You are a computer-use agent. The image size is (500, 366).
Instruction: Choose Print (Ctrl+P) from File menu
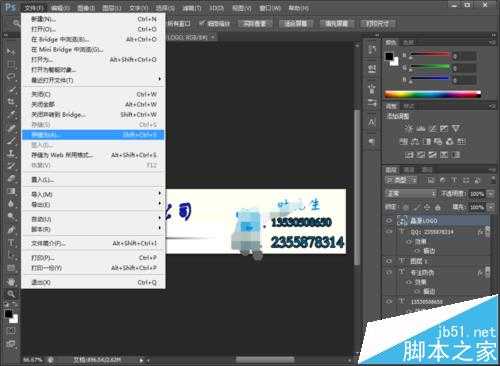pos(93,258)
